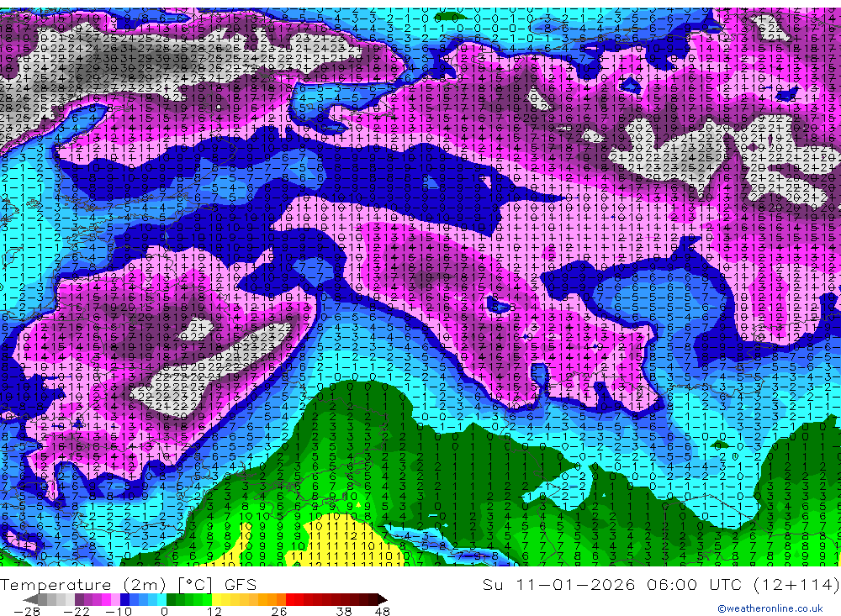Click the legend value '-22'
This screenshot has width=841, height=616.
click(77, 612)
